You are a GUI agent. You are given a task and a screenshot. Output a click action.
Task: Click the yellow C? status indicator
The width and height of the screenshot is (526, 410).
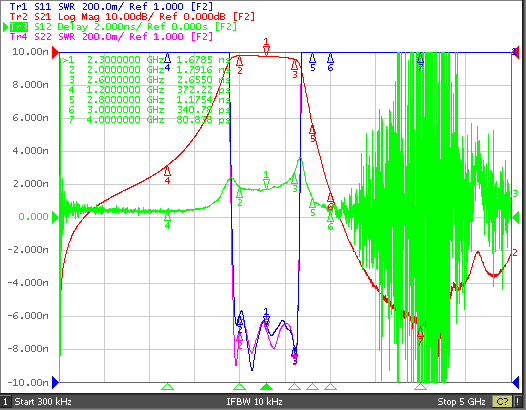(x=502, y=402)
